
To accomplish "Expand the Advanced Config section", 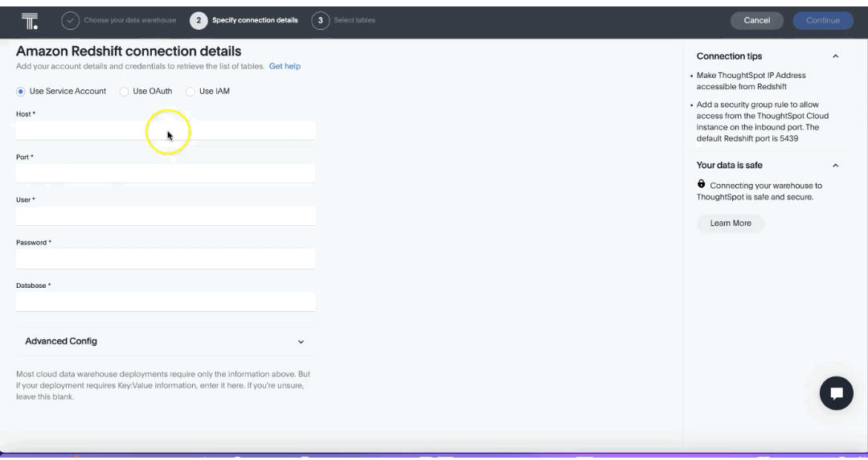I will pos(166,342).
